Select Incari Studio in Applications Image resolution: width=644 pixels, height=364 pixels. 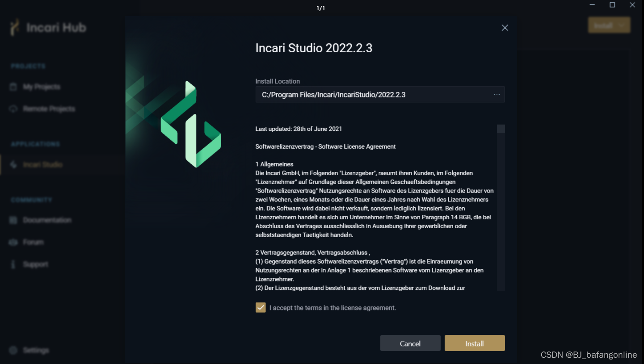[x=43, y=165]
